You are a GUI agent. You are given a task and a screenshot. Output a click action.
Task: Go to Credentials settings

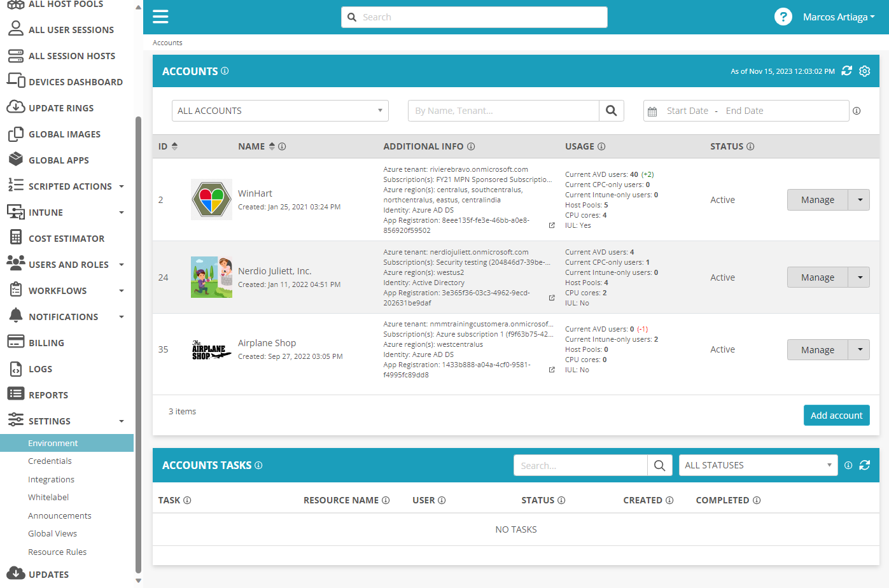50,461
